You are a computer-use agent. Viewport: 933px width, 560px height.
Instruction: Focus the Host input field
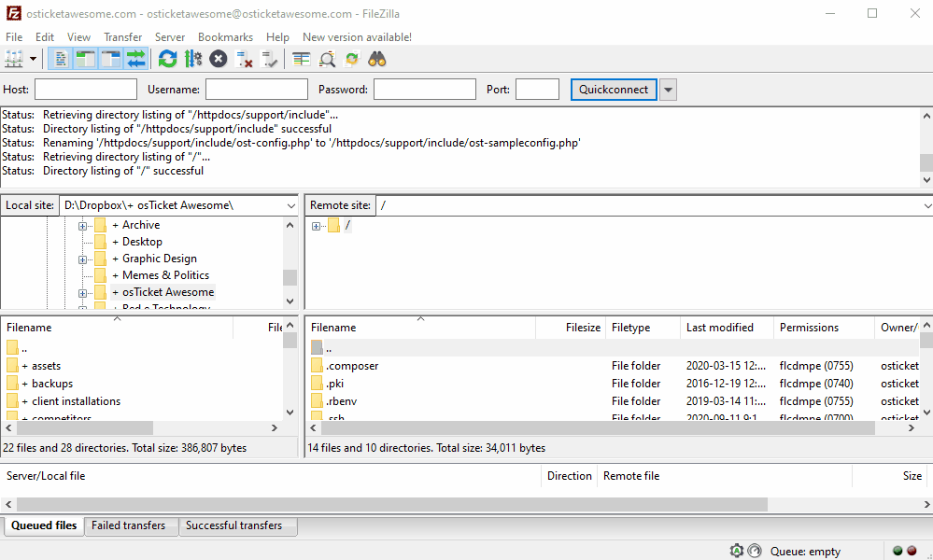(86, 90)
